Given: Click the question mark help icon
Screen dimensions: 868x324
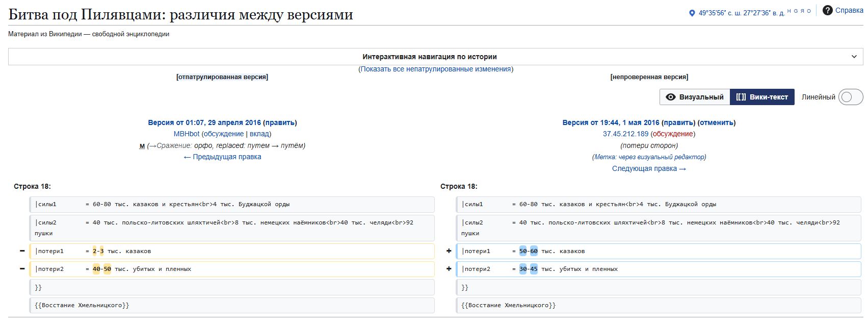Looking at the screenshot, I should (828, 10).
